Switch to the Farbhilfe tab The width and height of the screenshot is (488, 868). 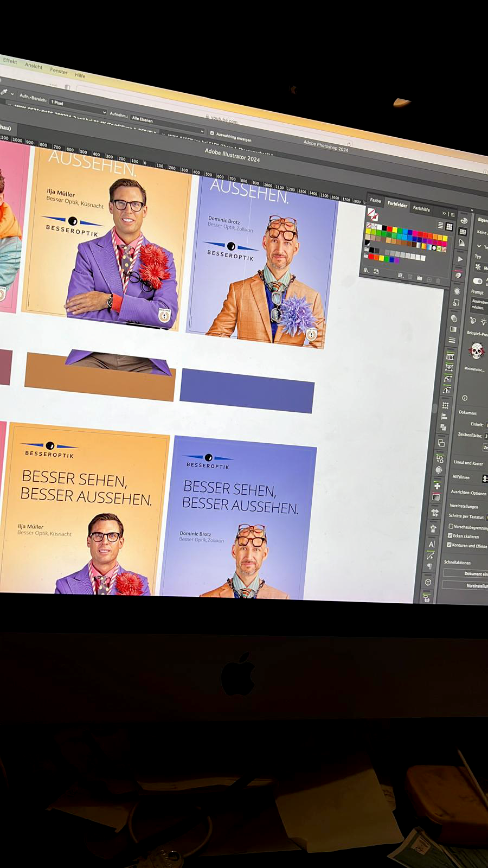click(421, 208)
